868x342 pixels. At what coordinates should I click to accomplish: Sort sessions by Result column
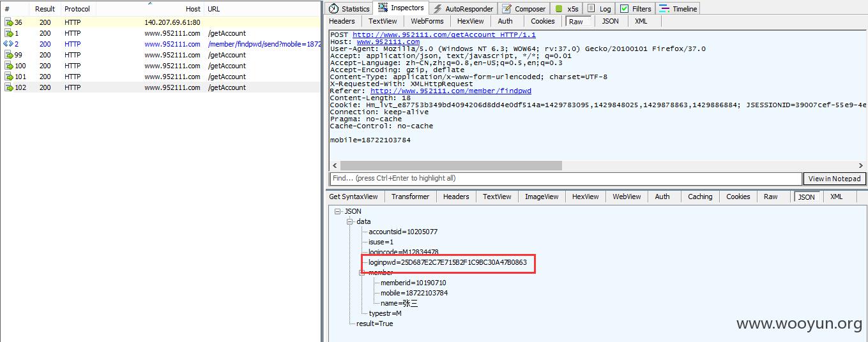tap(45, 9)
